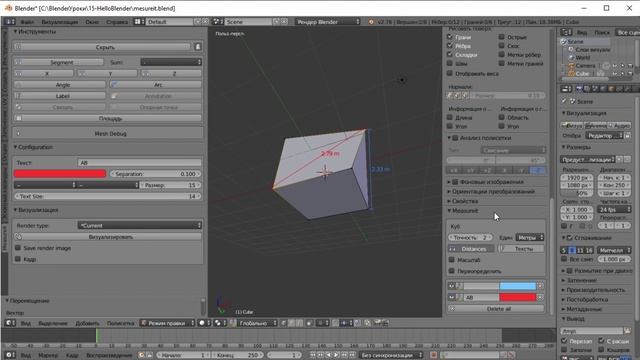Click the timeline editor type icon

pyautogui.click(x=10, y=355)
